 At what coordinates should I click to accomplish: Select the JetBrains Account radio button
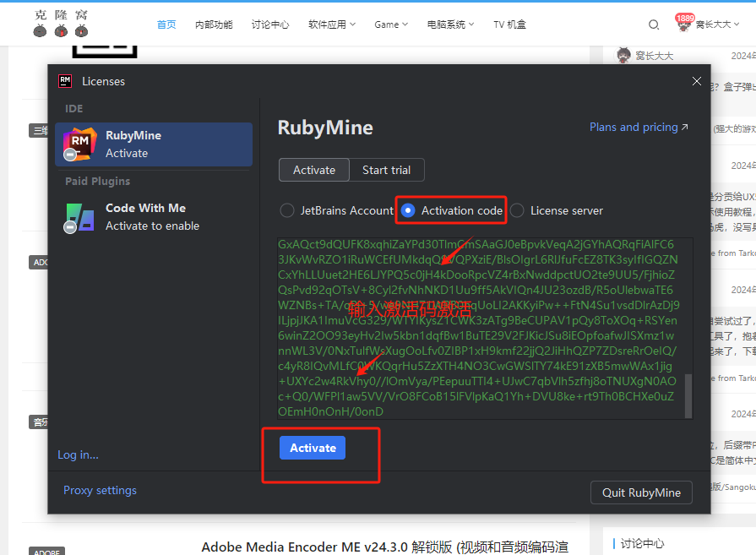pyautogui.click(x=287, y=210)
